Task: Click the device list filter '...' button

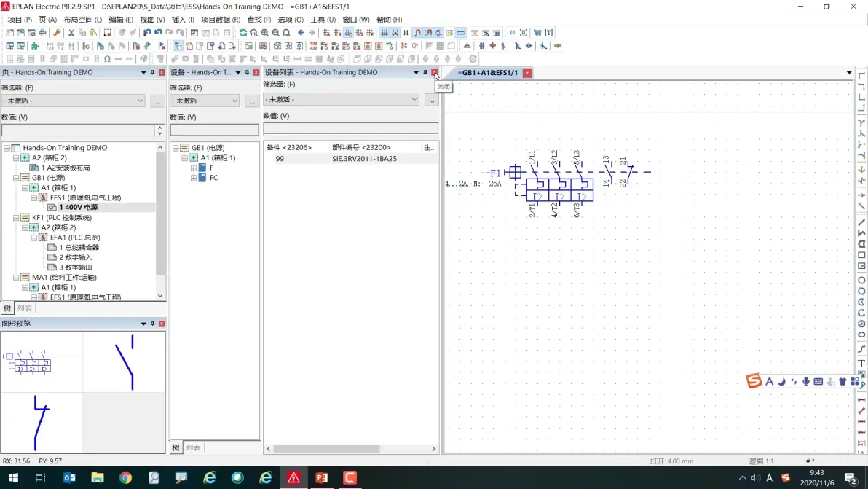Action: coord(431,100)
